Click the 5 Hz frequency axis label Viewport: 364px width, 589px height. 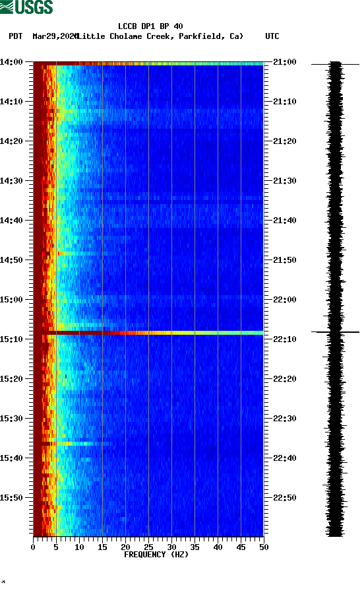[x=56, y=547]
